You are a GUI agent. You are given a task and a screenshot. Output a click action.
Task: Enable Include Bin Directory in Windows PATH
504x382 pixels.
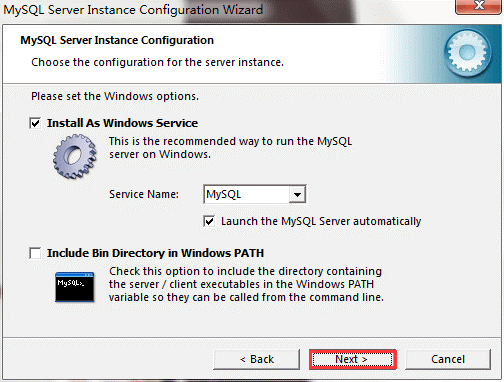coord(35,253)
